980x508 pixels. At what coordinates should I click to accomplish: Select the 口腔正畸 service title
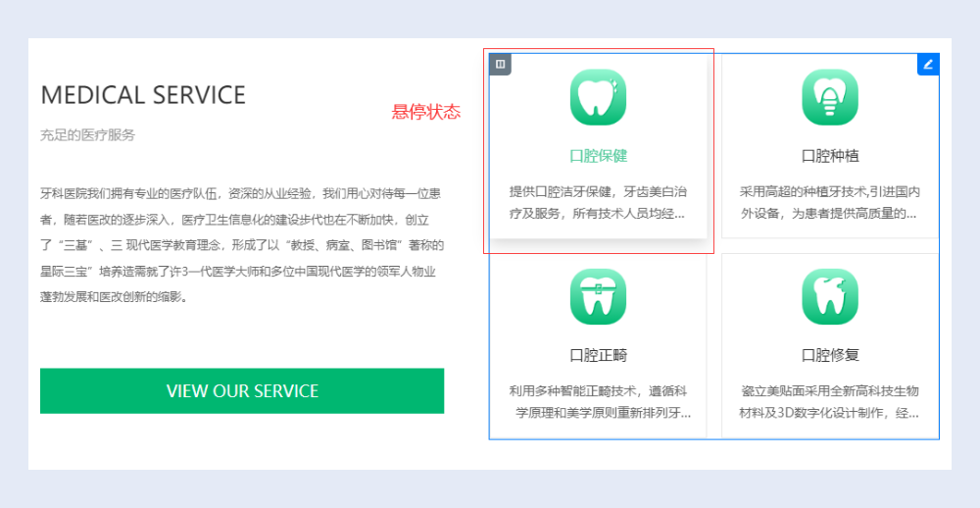(x=598, y=355)
